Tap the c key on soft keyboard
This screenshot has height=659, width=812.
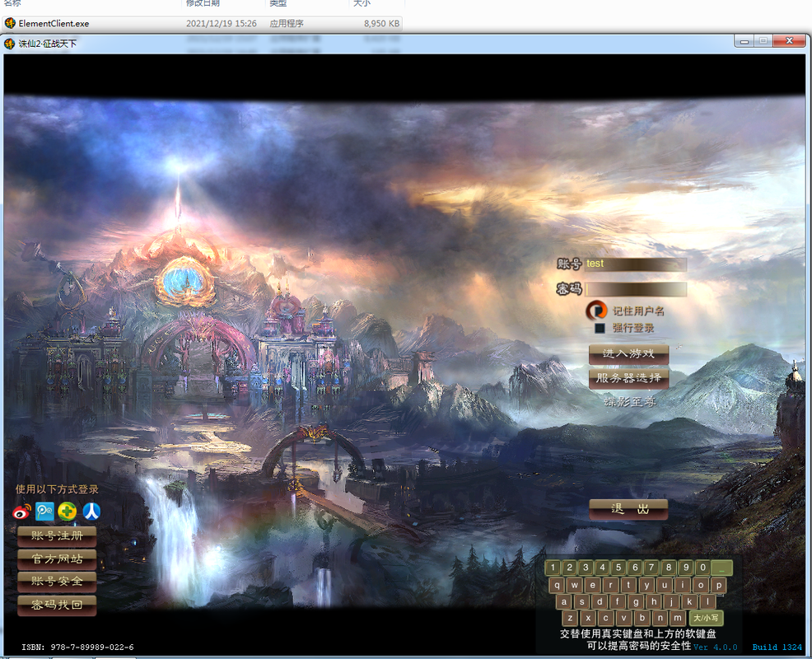[606, 618]
